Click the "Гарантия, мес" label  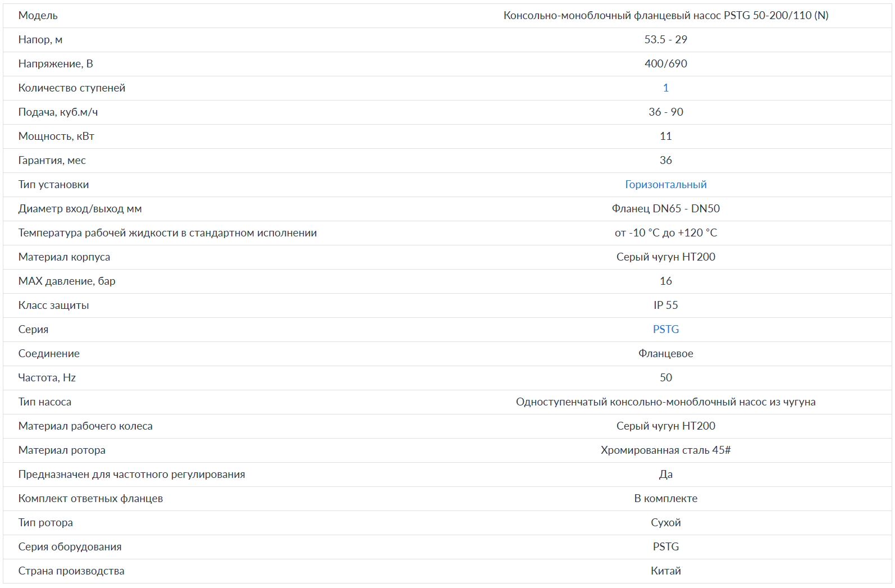pyautogui.click(x=52, y=161)
